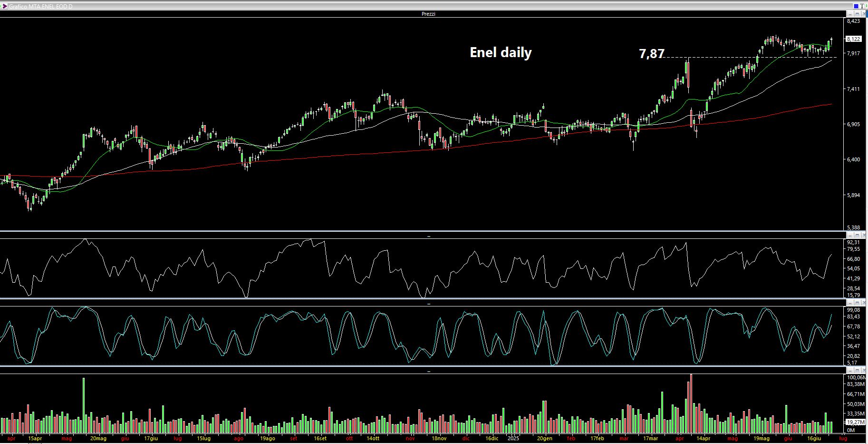Click the 15apr date label
Image resolution: width=868 pixels, height=444 pixels.
(35, 439)
